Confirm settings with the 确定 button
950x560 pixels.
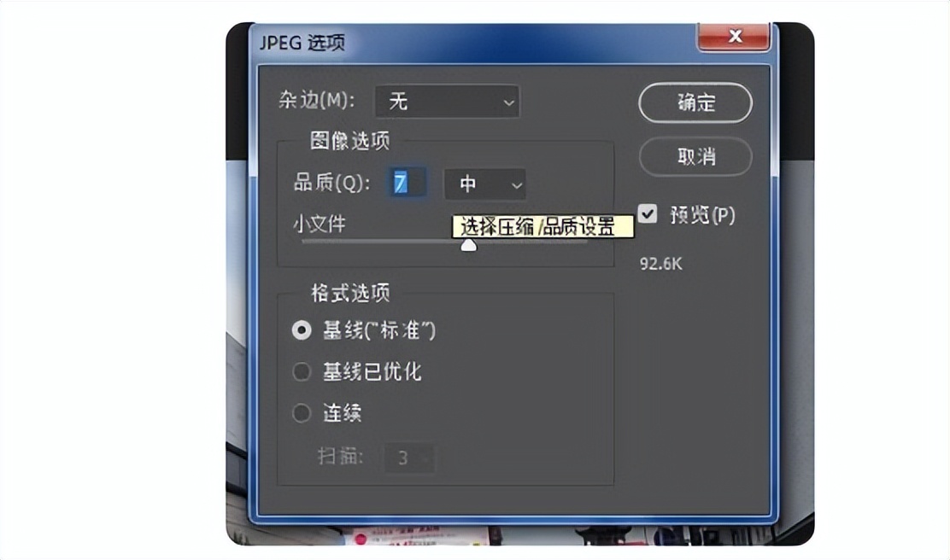[x=695, y=102]
